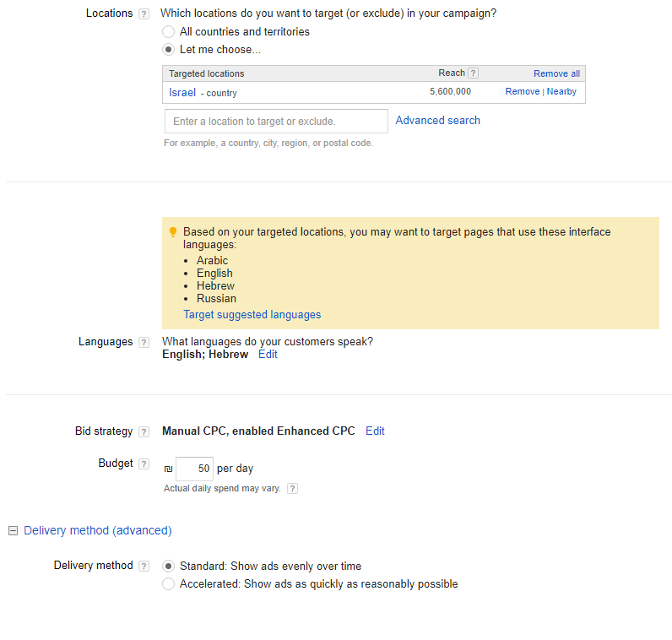Screen dimensions: 672x640
Task: Click Delivery method (advanced) heading link
Action: coord(98,531)
